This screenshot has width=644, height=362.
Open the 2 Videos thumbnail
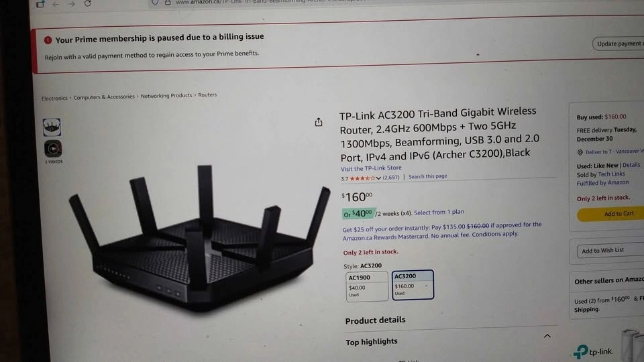pos(53,149)
